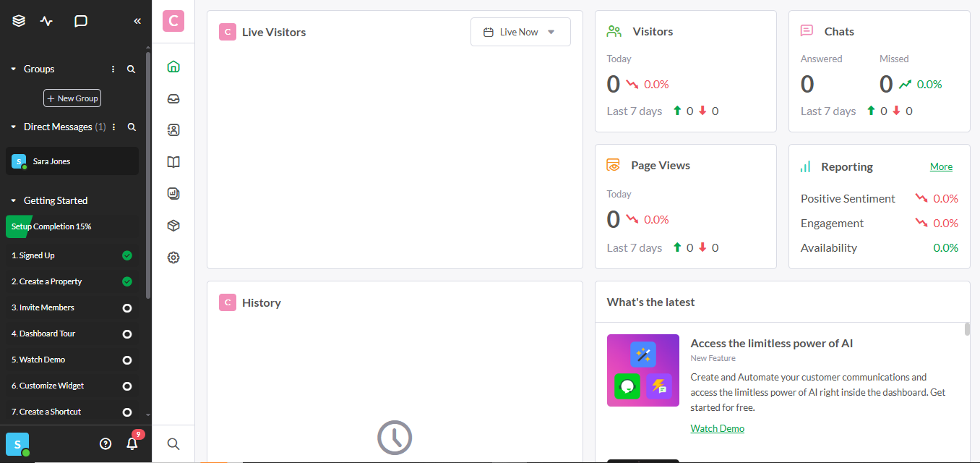Click the Chats card message icon

tap(807, 31)
